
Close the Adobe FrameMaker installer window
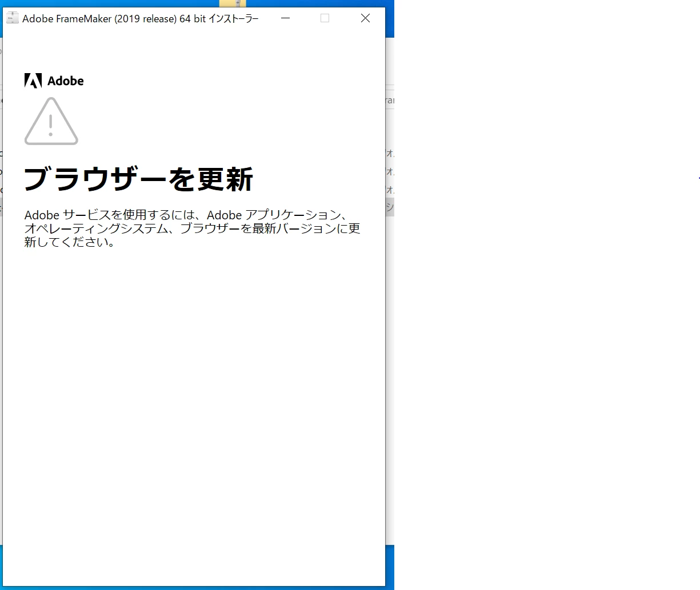point(365,18)
